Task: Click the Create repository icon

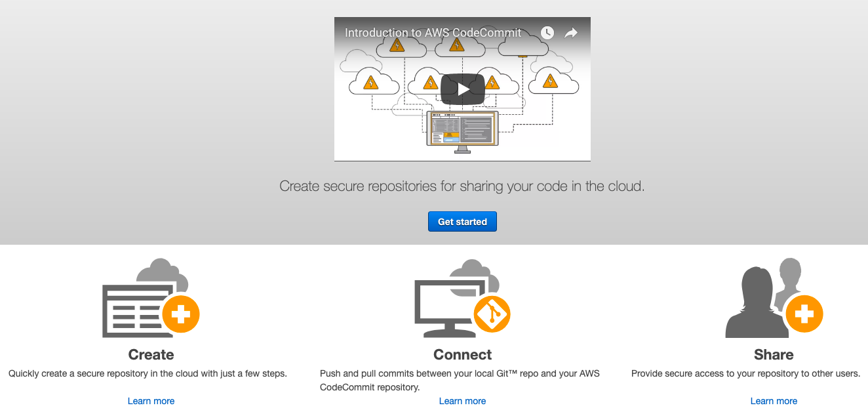Action: [151, 298]
